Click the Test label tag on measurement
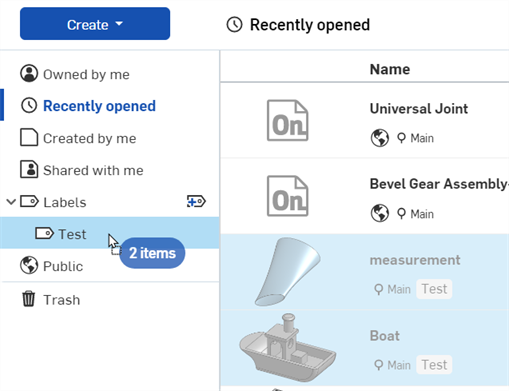This screenshot has height=391, width=509. coord(434,289)
